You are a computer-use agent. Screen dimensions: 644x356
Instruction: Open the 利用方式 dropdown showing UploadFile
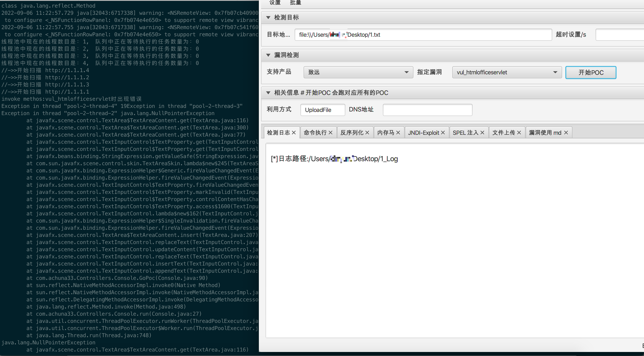click(x=322, y=110)
